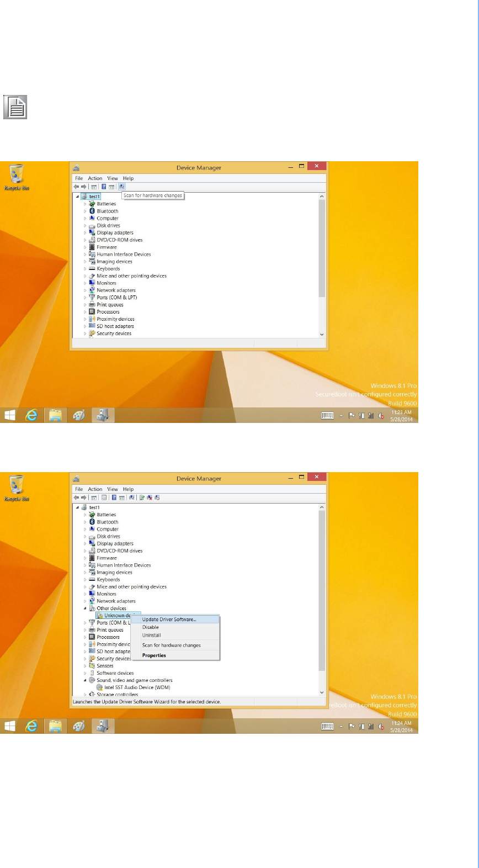This screenshot has height=868, width=479.
Task: Click the scroll-down arrow in upper window scrollbar
Action: tap(322, 334)
